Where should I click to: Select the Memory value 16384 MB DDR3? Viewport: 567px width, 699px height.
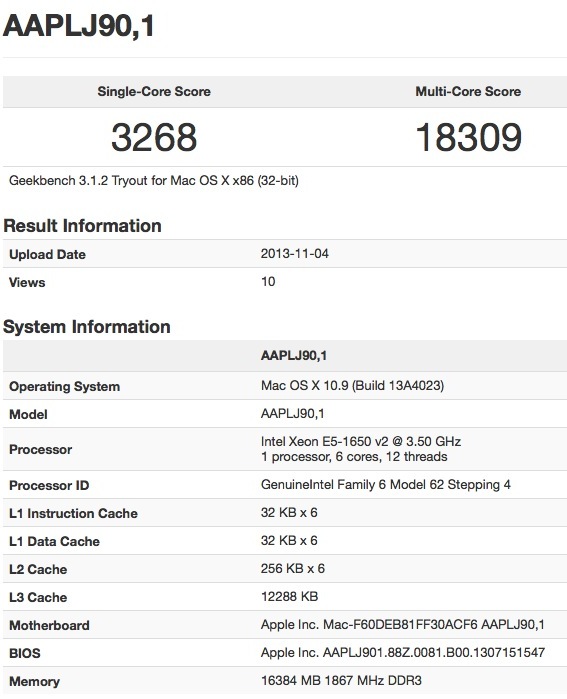coord(341,681)
